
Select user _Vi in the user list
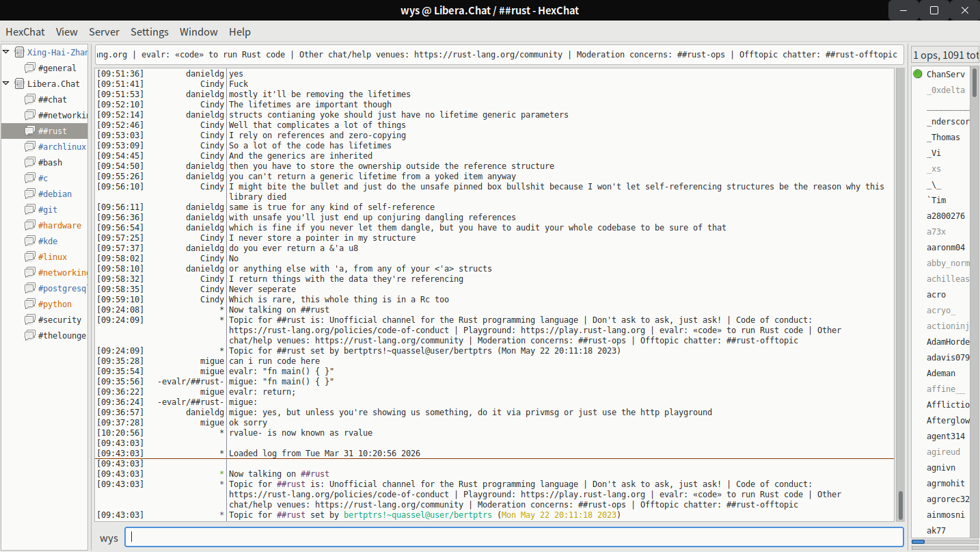pos(934,153)
